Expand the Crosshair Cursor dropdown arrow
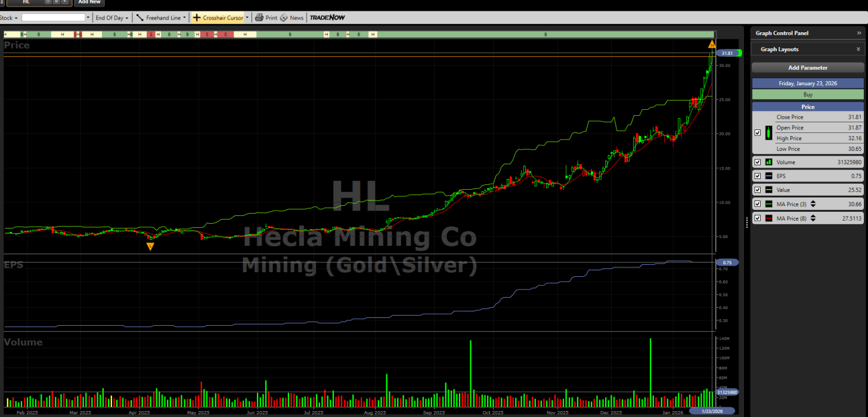 [247, 18]
